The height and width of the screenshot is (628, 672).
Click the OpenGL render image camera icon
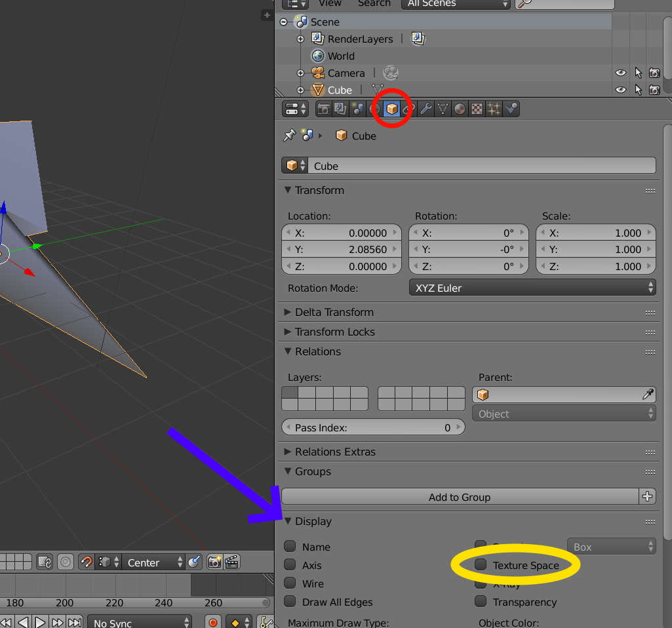coord(214,562)
